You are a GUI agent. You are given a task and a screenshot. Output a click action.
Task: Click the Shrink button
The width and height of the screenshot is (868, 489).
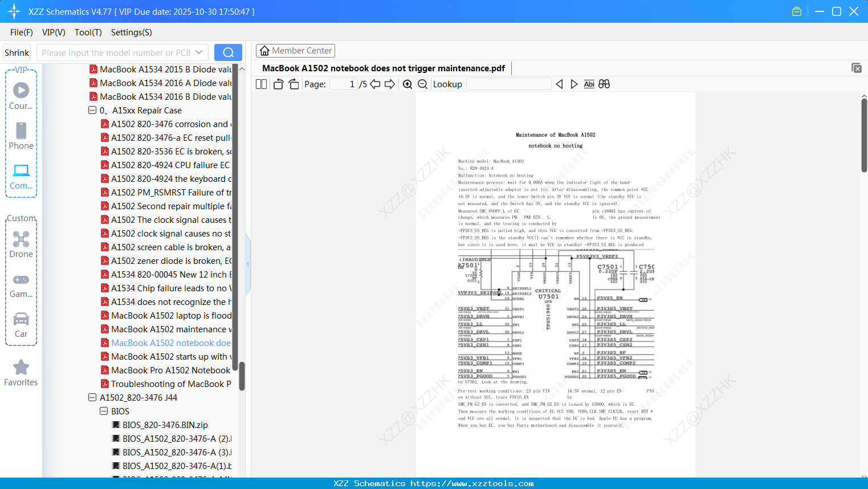pyautogui.click(x=17, y=52)
